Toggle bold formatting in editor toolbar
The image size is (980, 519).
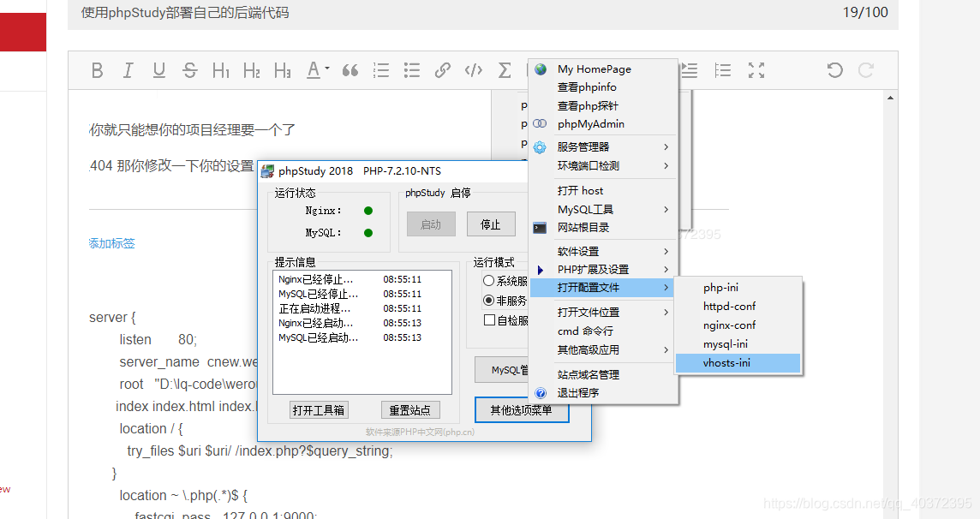(97, 70)
